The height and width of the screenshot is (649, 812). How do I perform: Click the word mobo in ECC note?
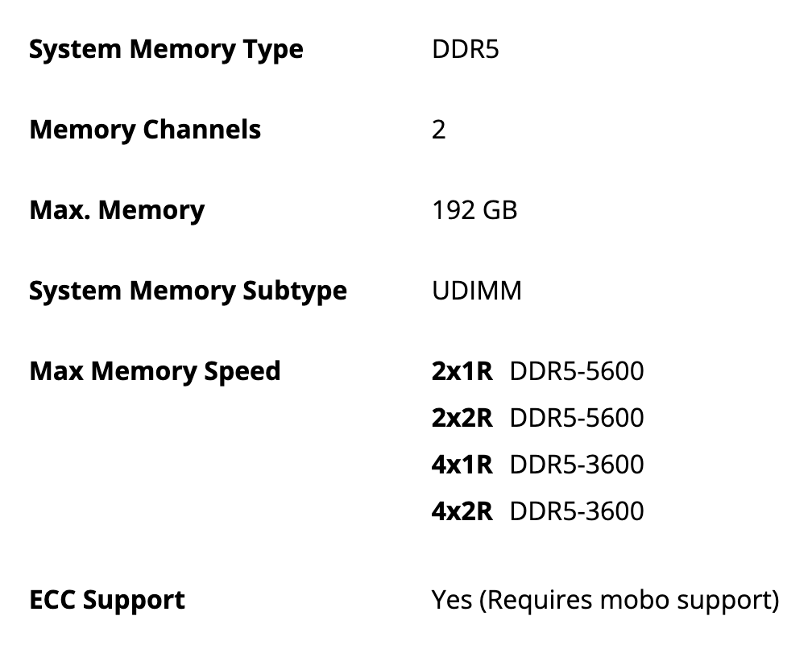tap(635, 600)
